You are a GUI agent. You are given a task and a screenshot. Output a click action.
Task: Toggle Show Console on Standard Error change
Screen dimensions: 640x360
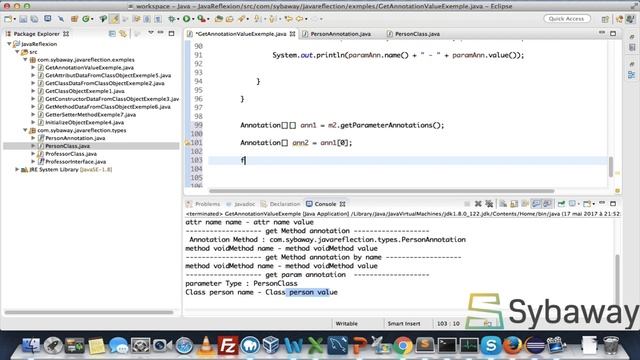(x=547, y=204)
